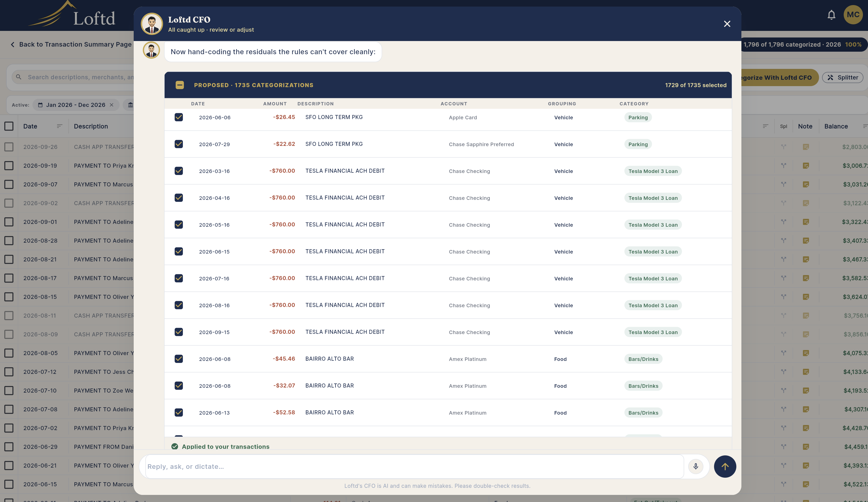
Task: Uncheck the 2026-06-06 SFO LONG TERM PKG row
Action: (x=179, y=117)
